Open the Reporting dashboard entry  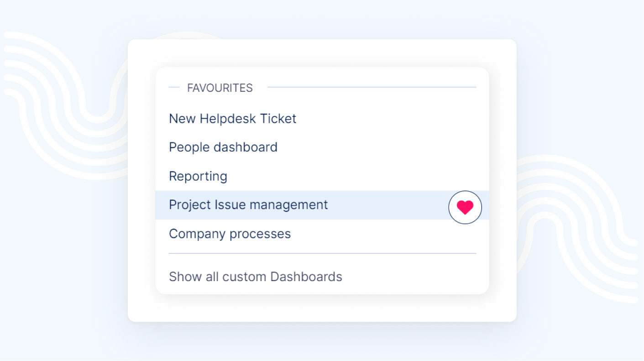198,176
